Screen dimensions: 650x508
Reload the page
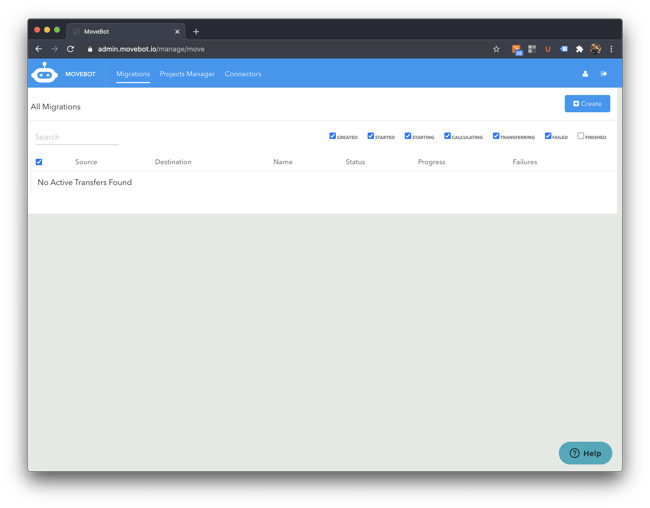[x=70, y=49]
